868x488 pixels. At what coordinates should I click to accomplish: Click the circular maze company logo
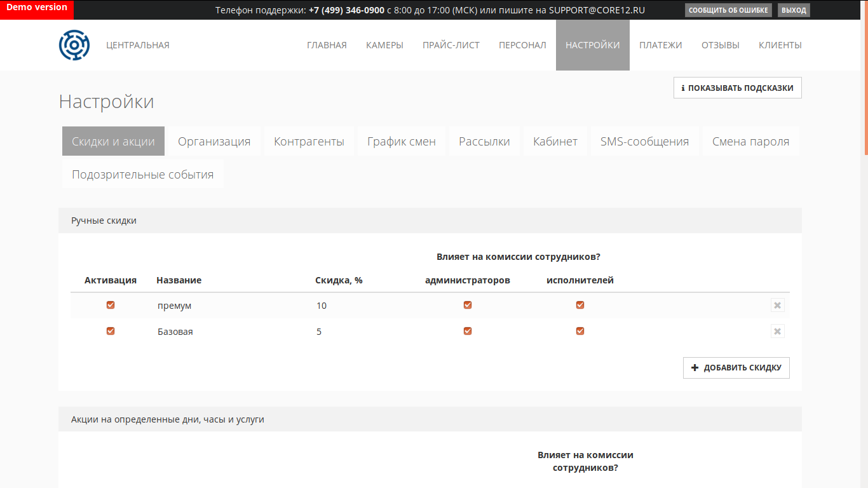click(x=74, y=45)
